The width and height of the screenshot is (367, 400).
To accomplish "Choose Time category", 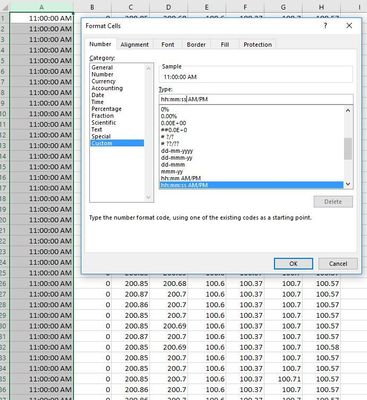I will 117,102.
